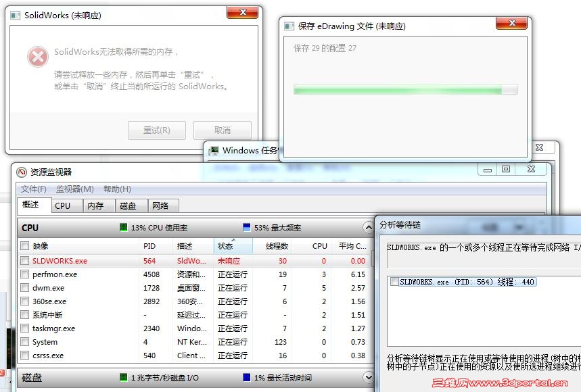581x392 pixels.
Task: Open the 帮助(H) menu
Action: coord(117,189)
